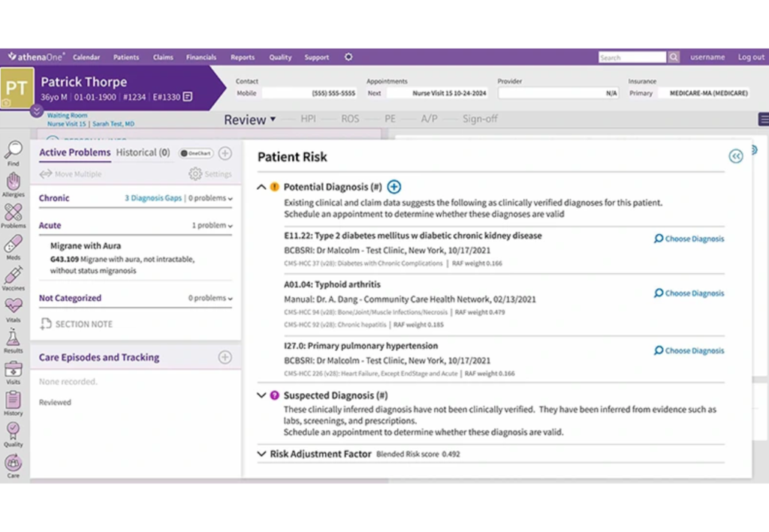This screenshot has width=769, height=532.
Task: Click Sarah Test, MD provider link
Action: pos(113,124)
